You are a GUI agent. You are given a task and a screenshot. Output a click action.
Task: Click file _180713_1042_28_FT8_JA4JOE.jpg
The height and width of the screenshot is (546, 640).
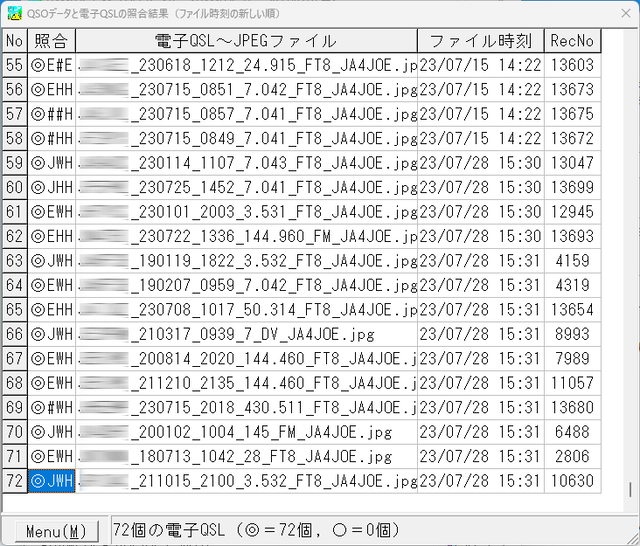coord(247,457)
